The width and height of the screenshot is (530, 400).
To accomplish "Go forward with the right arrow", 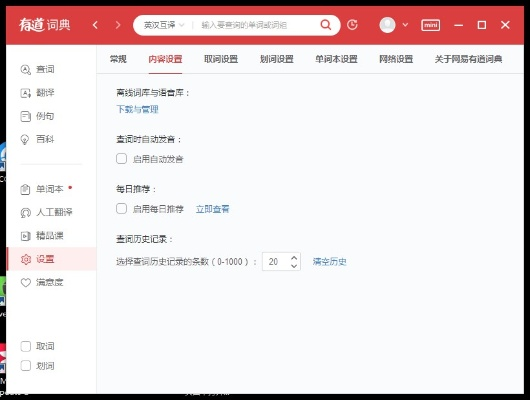I will click(118, 25).
